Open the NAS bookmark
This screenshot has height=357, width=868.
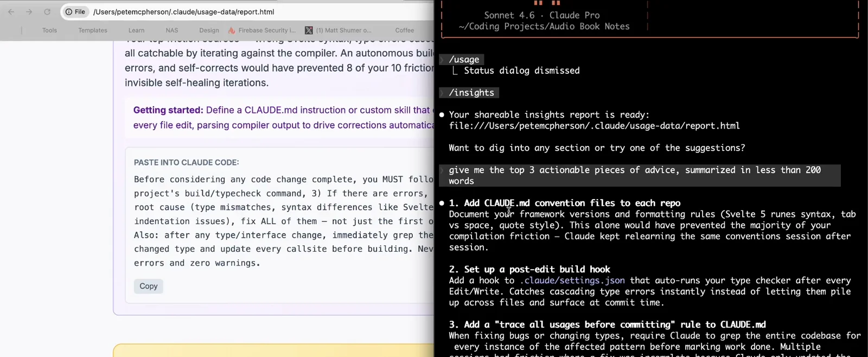point(172,30)
